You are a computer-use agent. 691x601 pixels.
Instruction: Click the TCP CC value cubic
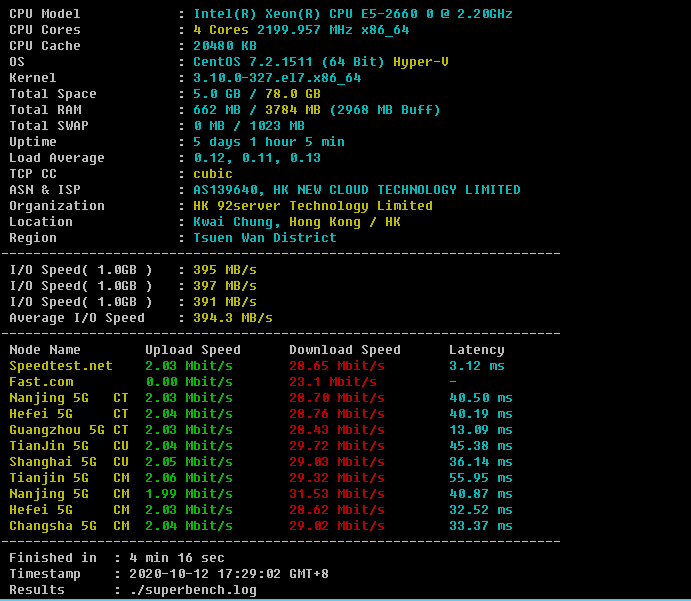(213, 174)
